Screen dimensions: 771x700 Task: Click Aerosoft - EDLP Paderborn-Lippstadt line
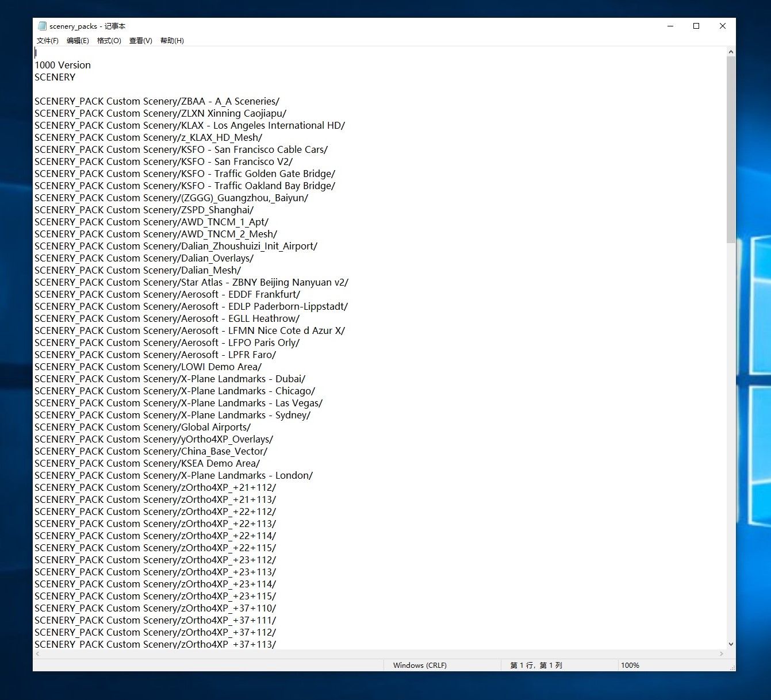point(191,306)
